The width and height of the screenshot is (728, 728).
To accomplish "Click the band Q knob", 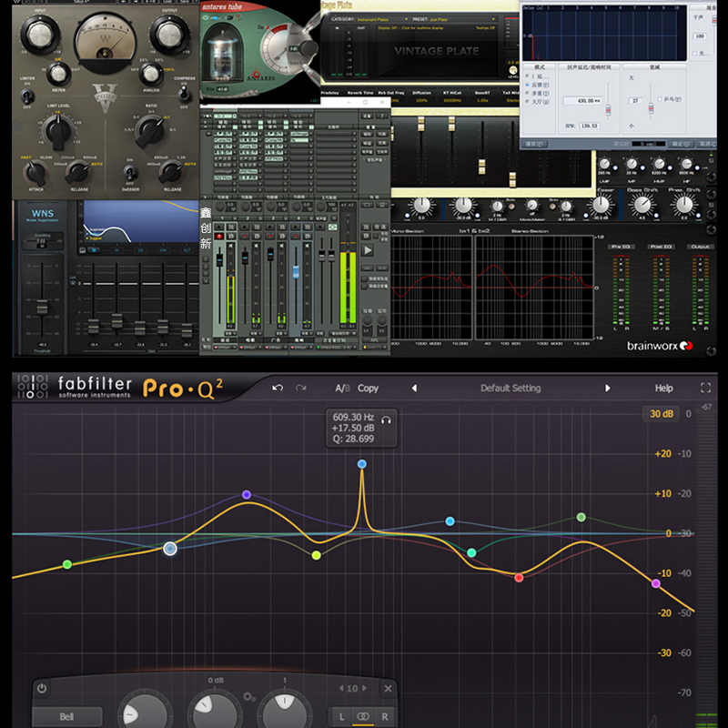I will (x=285, y=711).
